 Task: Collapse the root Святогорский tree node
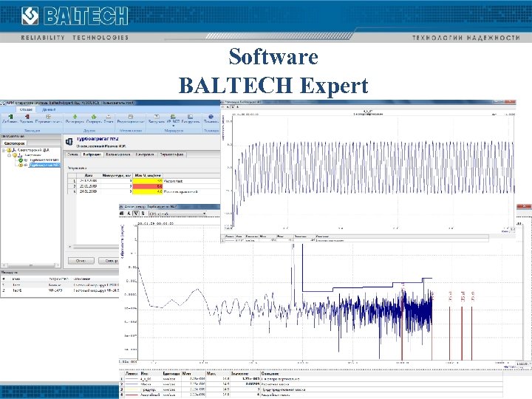(4, 150)
